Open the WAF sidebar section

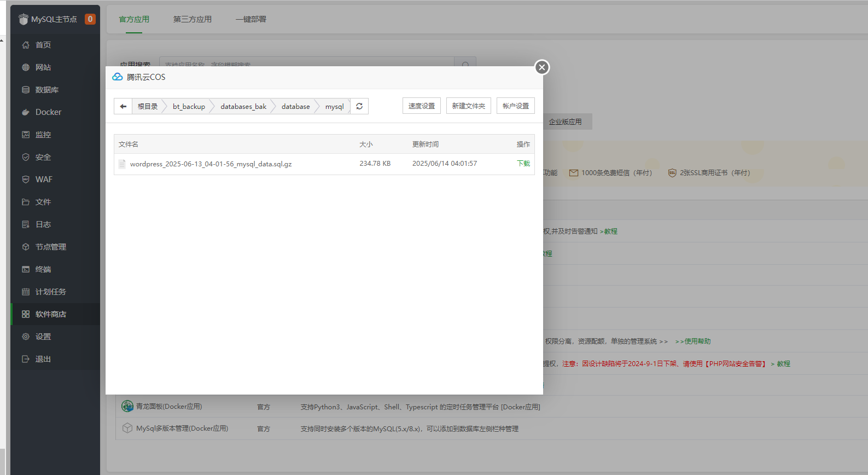pyautogui.click(x=44, y=179)
